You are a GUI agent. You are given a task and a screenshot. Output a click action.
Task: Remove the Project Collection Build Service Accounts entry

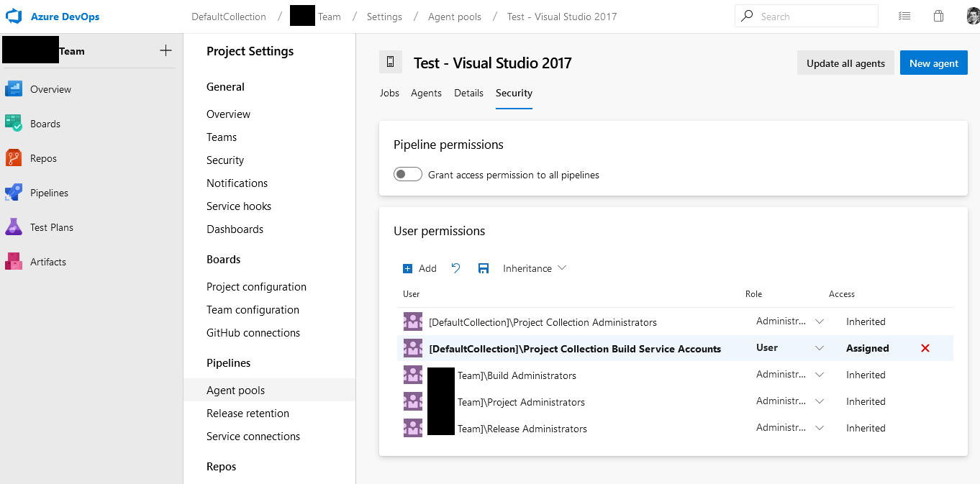[x=925, y=348]
